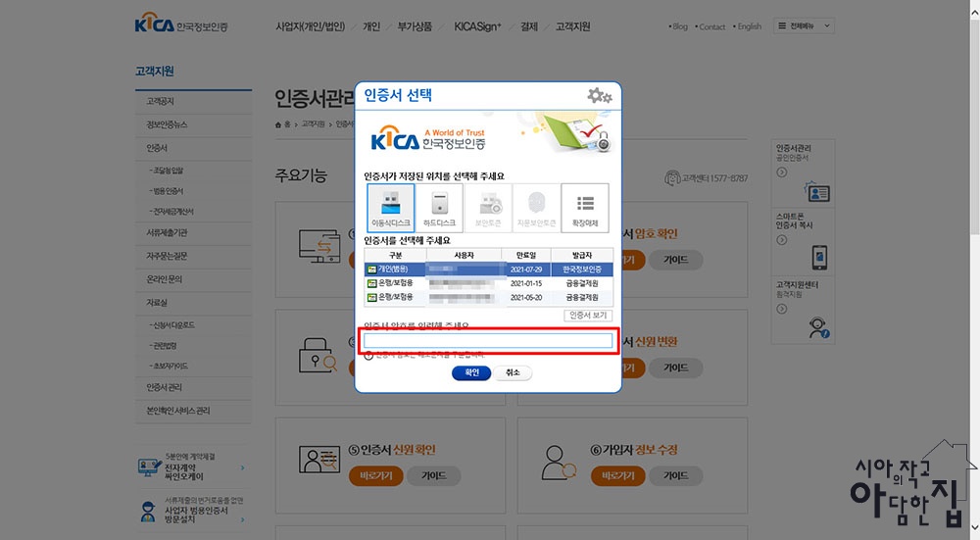Click the 구분 column header
The width and height of the screenshot is (980, 540).
click(x=396, y=255)
